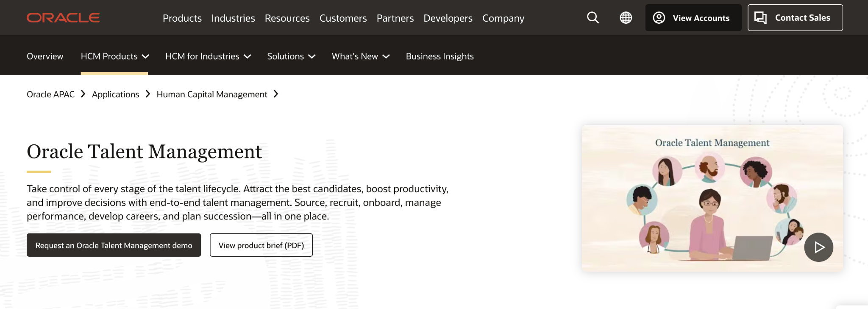868x309 pixels.
Task: Select HCM for Industries label
Action: 203,56
